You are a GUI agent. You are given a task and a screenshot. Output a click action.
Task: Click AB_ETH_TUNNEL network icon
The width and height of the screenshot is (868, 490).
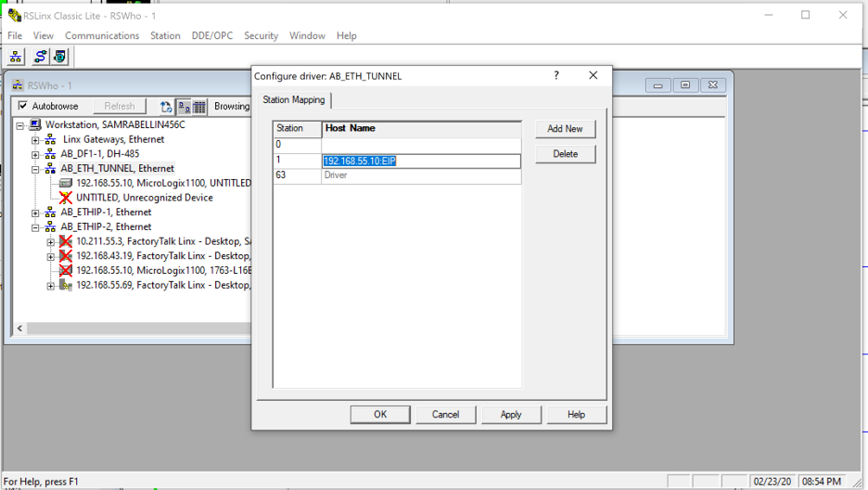click(50, 168)
